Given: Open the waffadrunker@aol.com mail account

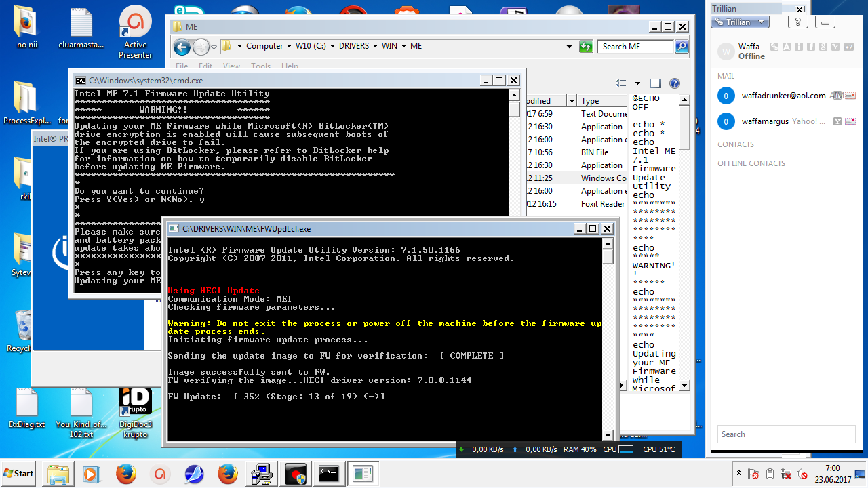Looking at the screenshot, I should pyautogui.click(x=772, y=96).
